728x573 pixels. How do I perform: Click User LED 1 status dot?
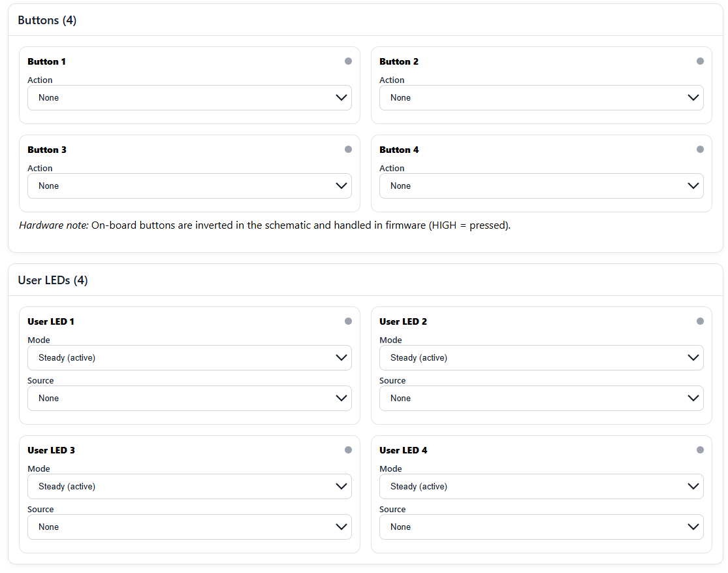pos(348,321)
